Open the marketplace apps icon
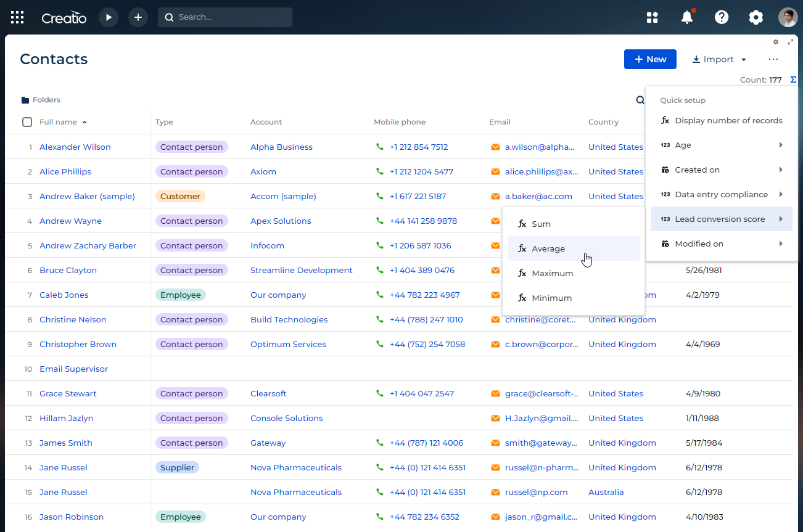The width and height of the screenshot is (803, 532). (653, 17)
